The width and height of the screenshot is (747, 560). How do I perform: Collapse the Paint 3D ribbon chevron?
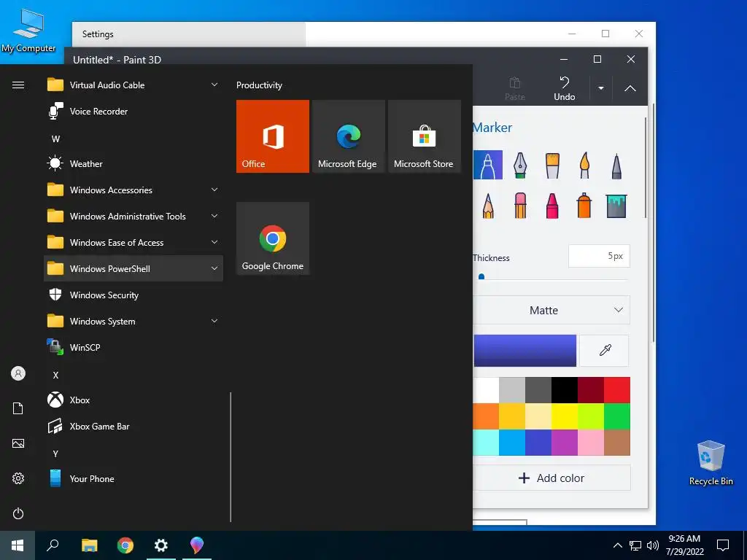[x=630, y=88]
